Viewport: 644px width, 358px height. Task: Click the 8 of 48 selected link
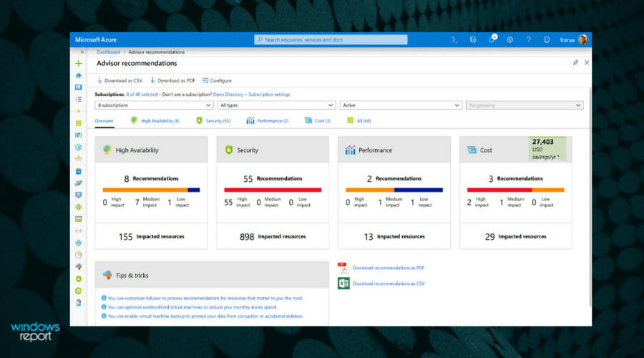(x=142, y=94)
